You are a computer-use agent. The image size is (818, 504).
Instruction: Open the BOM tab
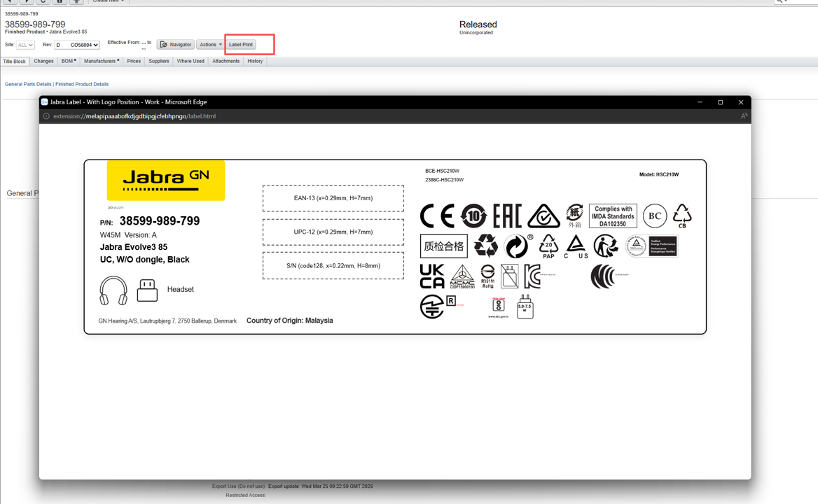[69, 61]
